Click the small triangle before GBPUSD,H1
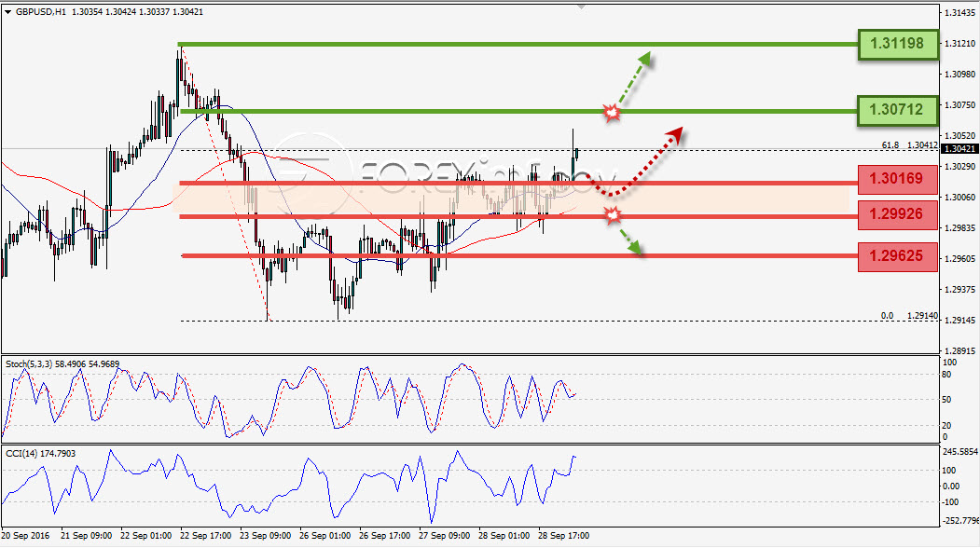Viewport: 980px width, 548px height. click(x=7, y=12)
